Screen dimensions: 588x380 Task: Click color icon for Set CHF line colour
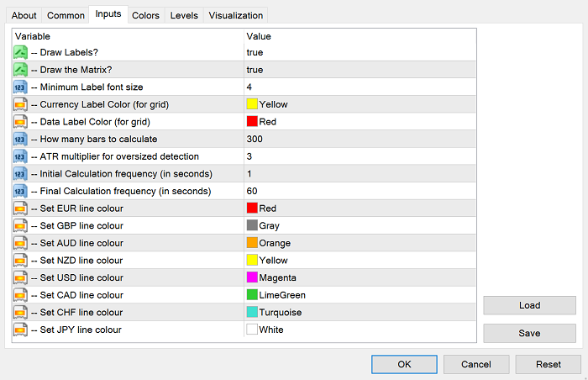[x=20, y=313]
